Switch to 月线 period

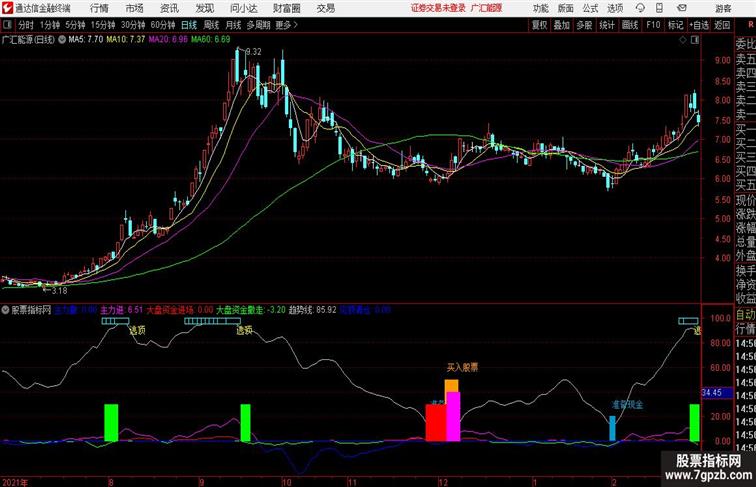pyautogui.click(x=233, y=25)
